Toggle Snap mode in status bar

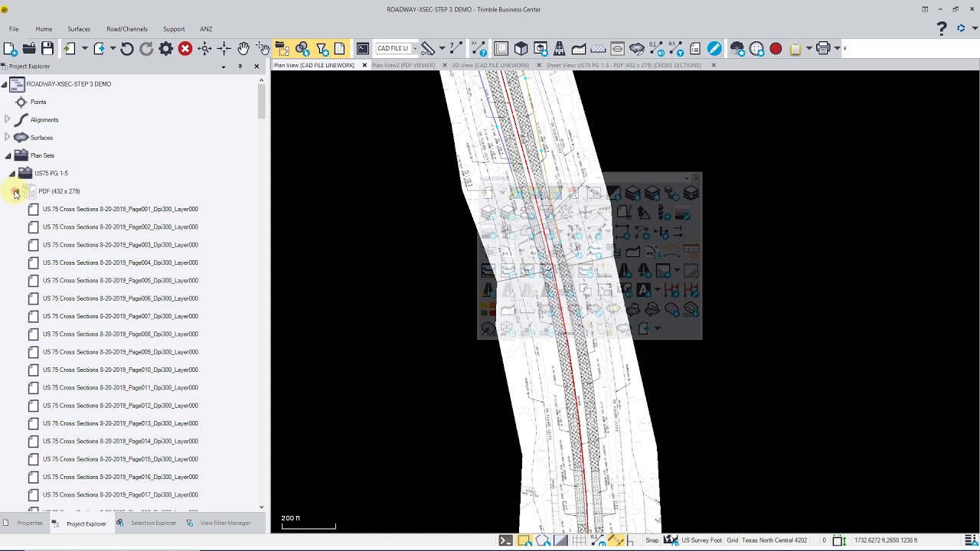(652, 540)
